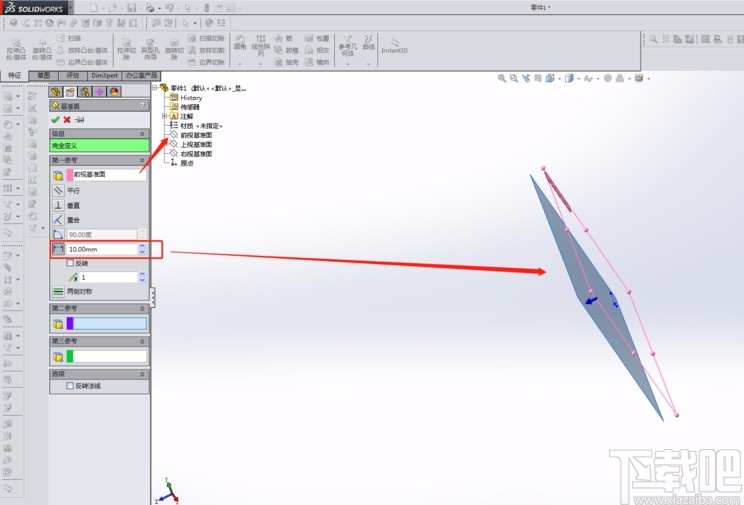
Task: Click the search magnifier icon in right toolbar
Action: coord(653,39)
